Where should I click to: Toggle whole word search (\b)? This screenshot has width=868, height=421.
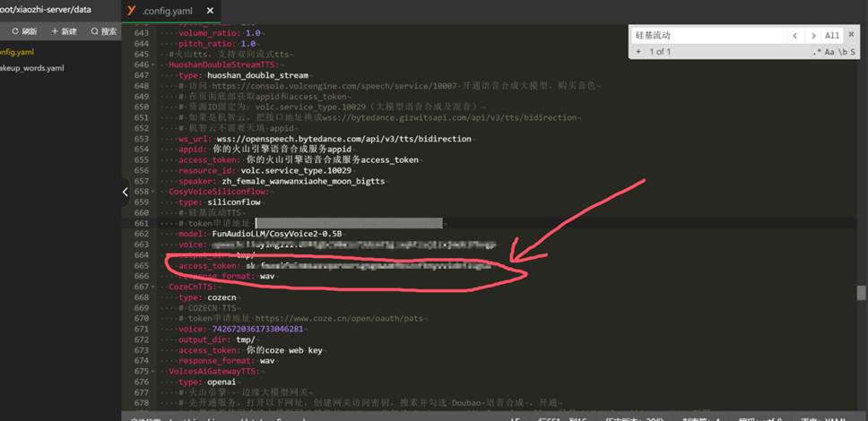(x=842, y=52)
